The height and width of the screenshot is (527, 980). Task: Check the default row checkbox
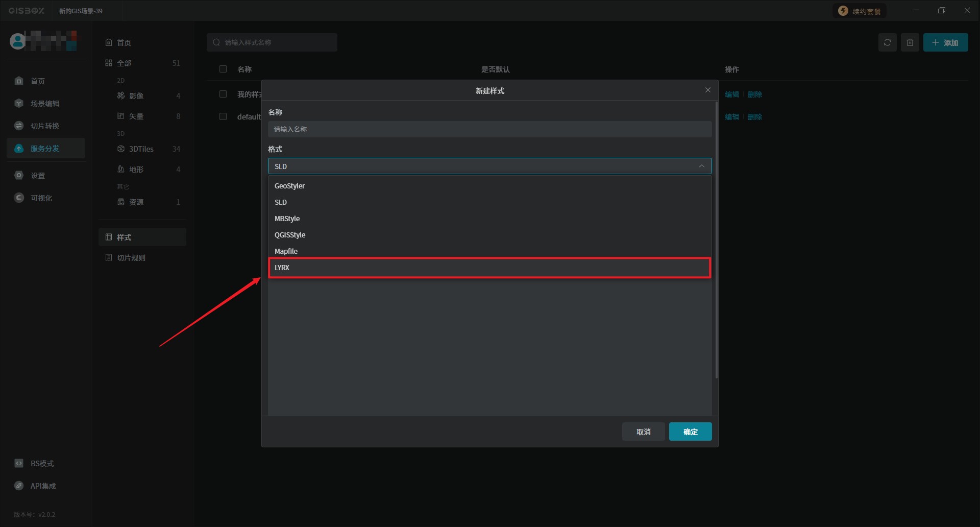(x=223, y=116)
